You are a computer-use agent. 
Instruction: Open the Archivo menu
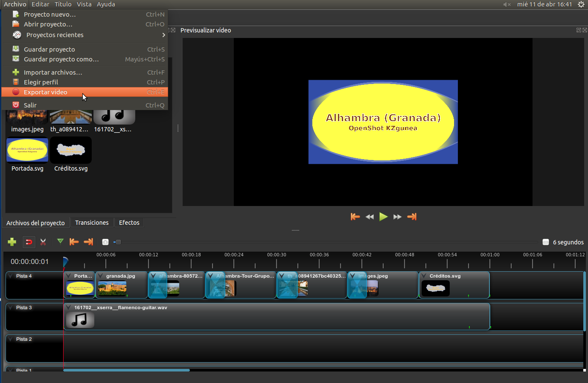pyautogui.click(x=15, y=4)
